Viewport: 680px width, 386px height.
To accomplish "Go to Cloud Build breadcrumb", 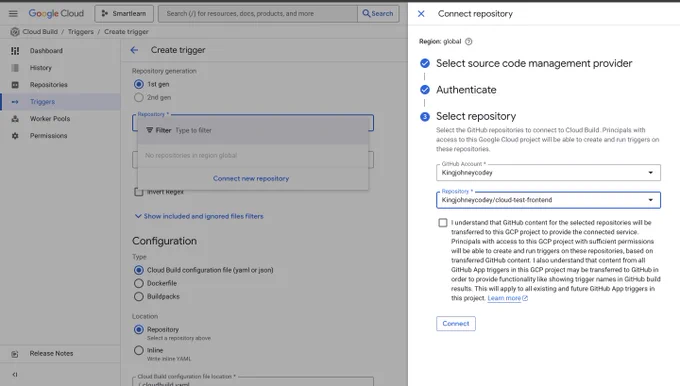I will tap(40, 32).
